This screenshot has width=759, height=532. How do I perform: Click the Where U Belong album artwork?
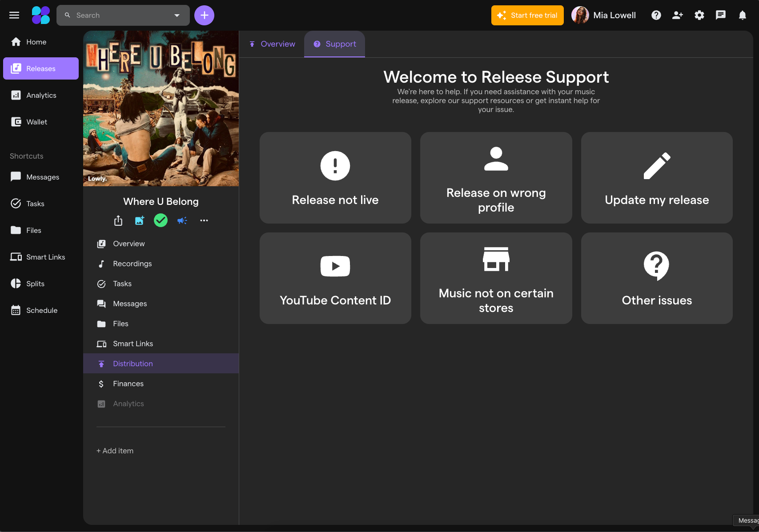(x=161, y=108)
